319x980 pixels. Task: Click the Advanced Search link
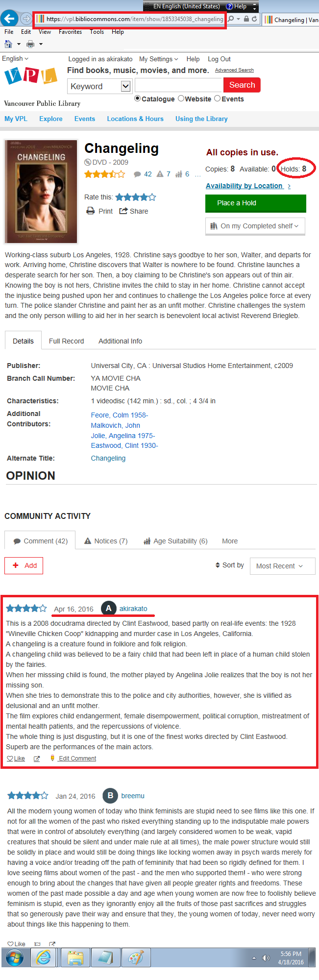[234, 70]
